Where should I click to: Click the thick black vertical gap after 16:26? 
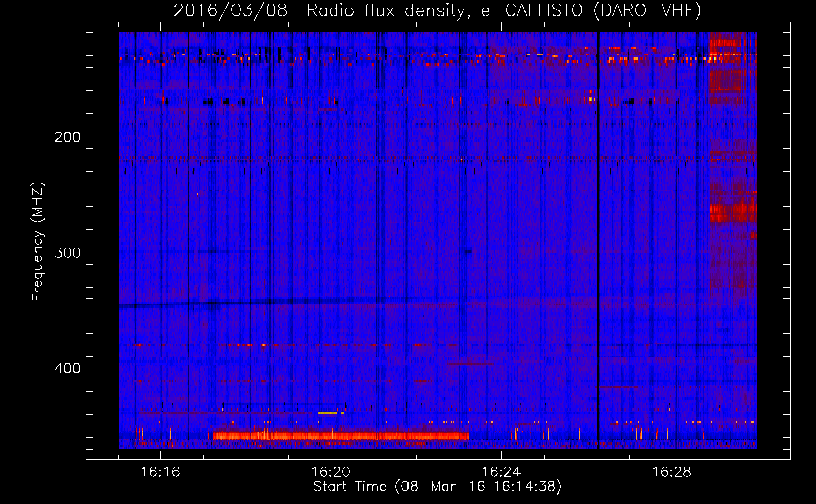click(x=598, y=240)
